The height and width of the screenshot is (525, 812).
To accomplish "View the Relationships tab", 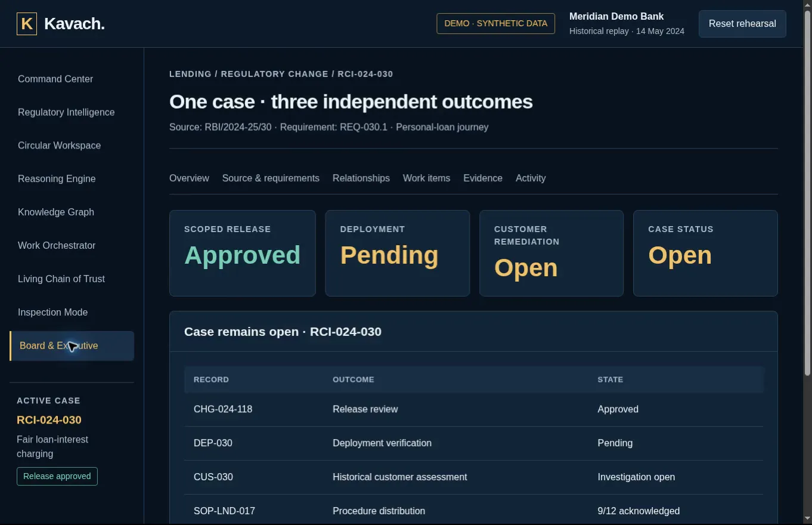I will coord(361,178).
